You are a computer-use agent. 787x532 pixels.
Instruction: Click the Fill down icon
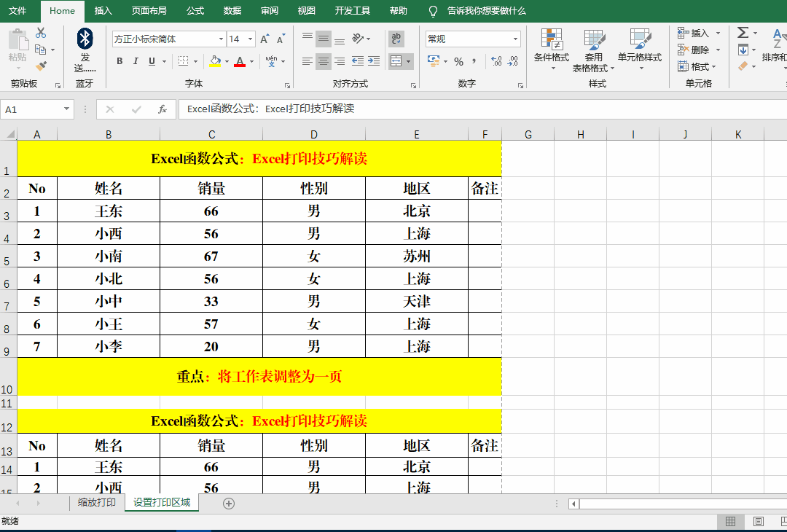tap(743, 50)
